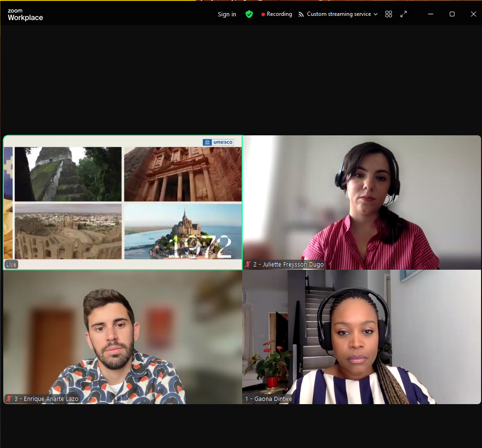Click the red Recording indicator

pyautogui.click(x=277, y=14)
